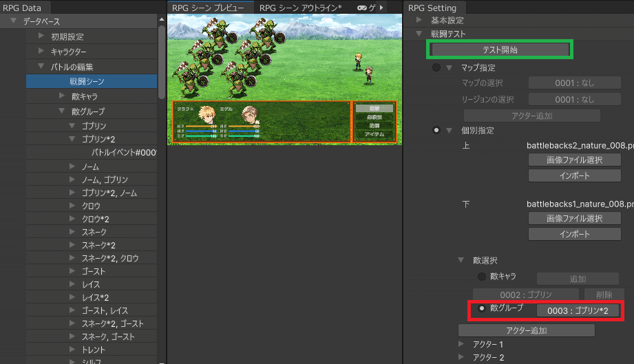Select the 個別指定 radio button

coord(436,130)
